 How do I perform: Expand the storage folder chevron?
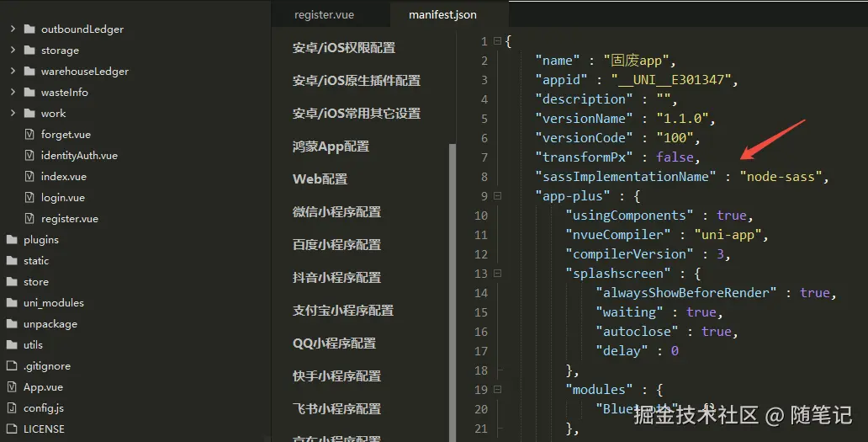click(13, 50)
